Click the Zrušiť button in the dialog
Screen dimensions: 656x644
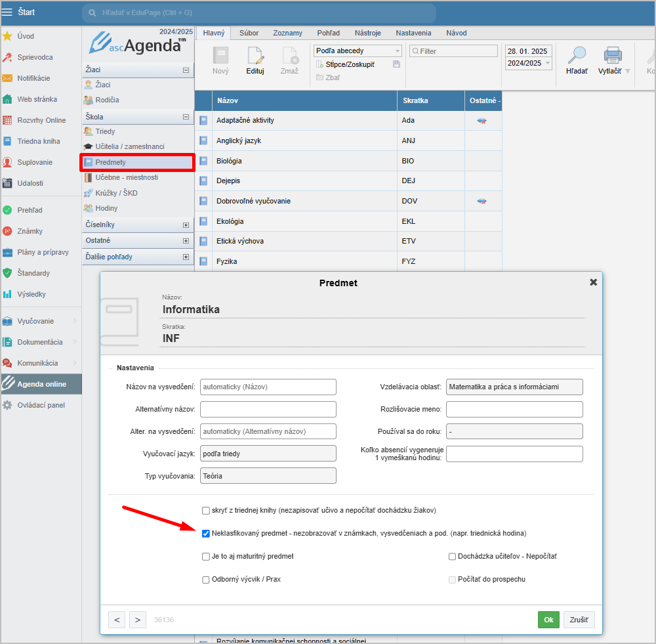click(x=579, y=620)
